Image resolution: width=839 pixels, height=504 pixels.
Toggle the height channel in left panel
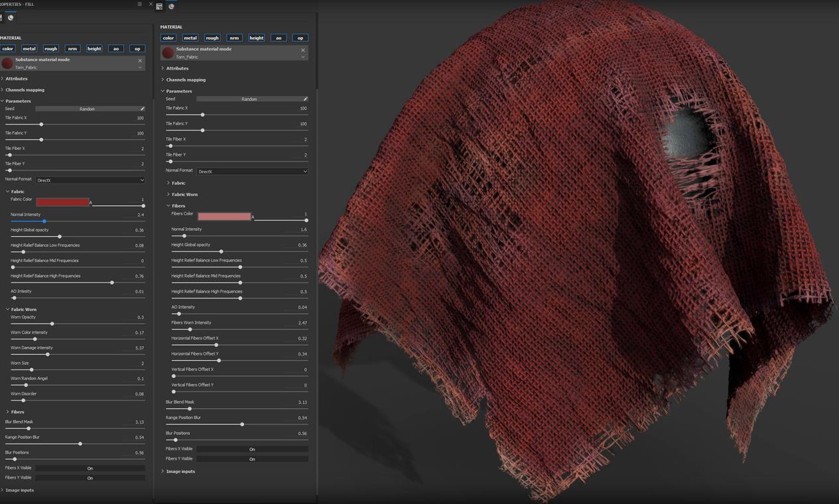click(94, 48)
